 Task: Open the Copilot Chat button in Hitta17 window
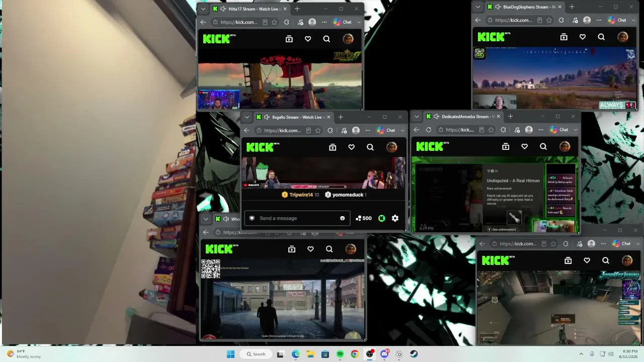pos(343,22)
